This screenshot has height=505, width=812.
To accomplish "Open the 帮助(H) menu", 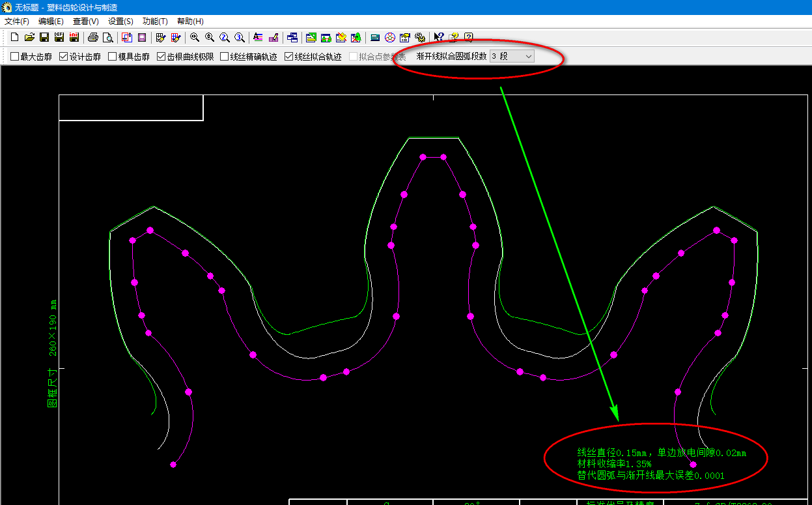I will (x=190, y=22).
